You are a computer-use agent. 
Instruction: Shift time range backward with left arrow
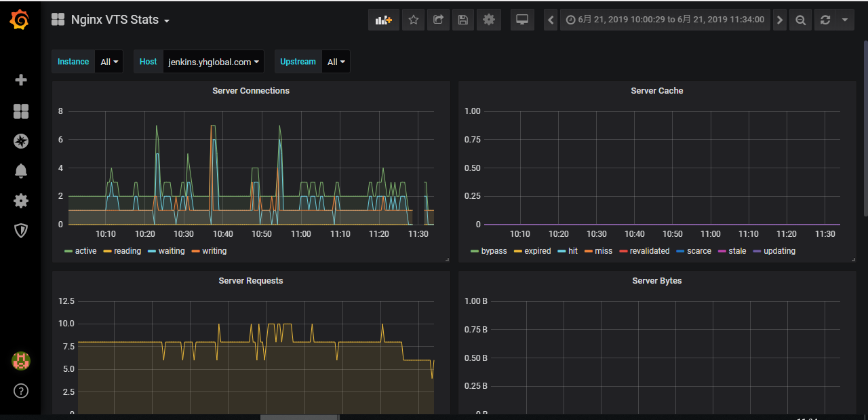pos(551,20)
